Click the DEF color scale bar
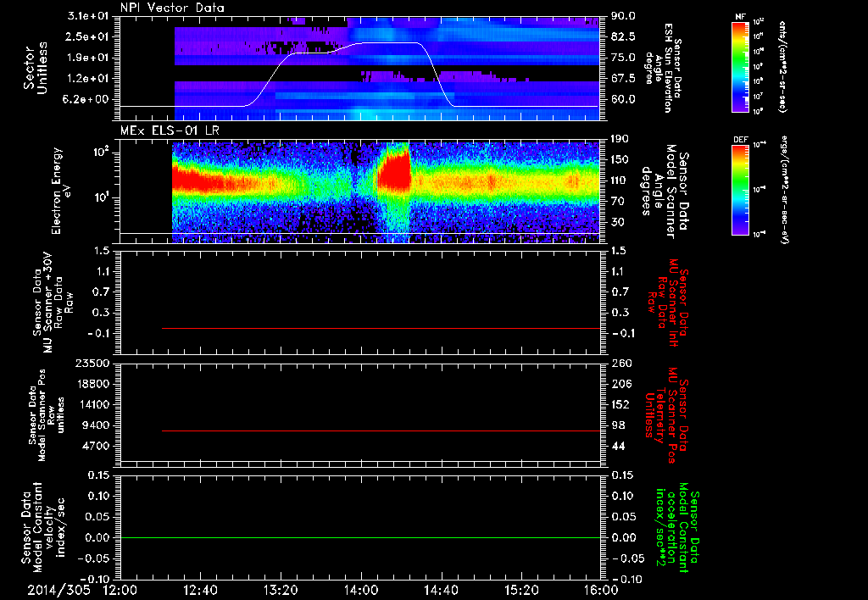The image size is (868, 600). click(x=740, y=190)
